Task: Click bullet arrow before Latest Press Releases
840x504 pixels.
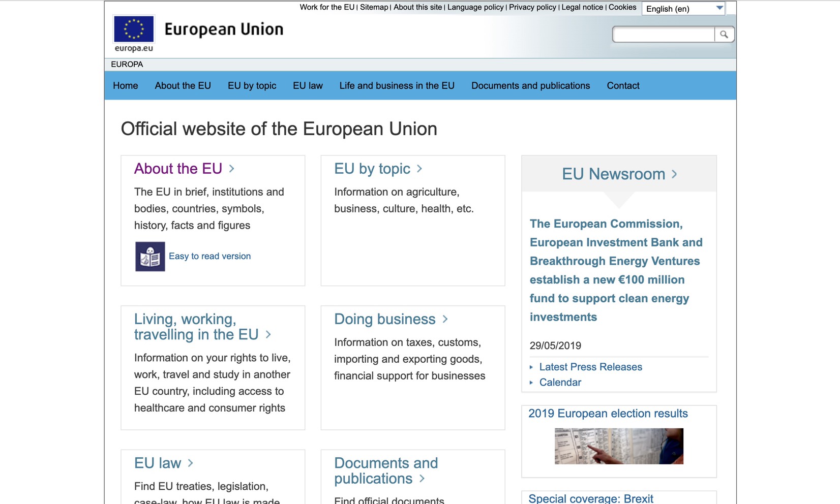Action: 531,367
